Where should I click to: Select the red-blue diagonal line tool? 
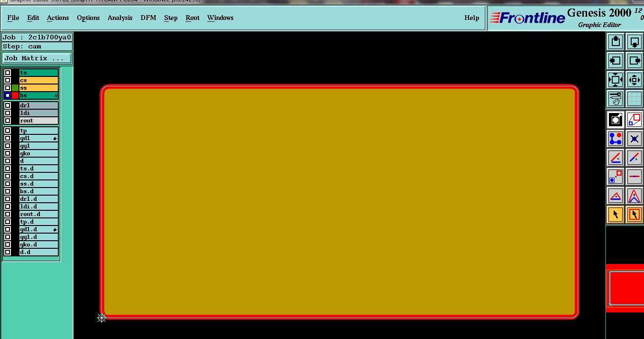tap(635, 158)
